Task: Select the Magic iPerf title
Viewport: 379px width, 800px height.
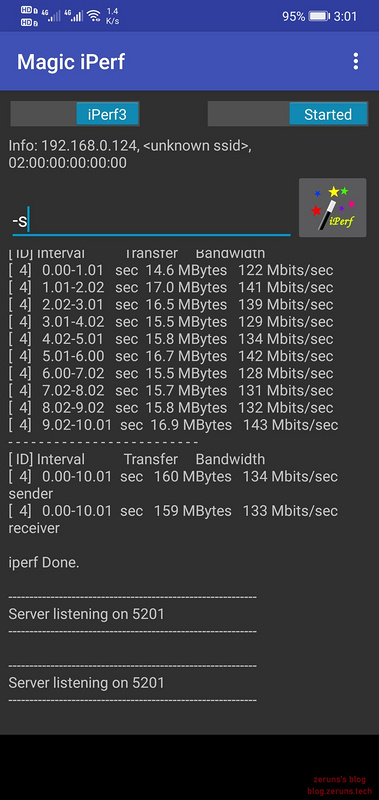Action: 71,62
